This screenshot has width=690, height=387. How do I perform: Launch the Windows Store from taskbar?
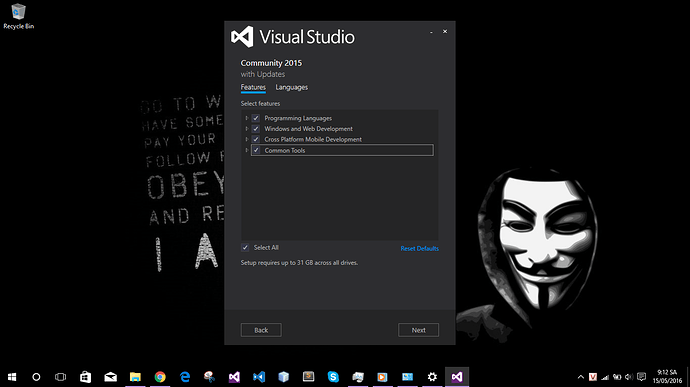[x=85, y=377]
